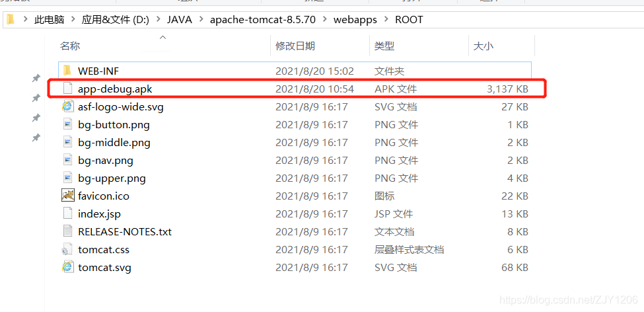Click the 68 KB size of tomcat.svg
Image resolution: width=644 pixels, height=312 pixels.
click(515, 268)
